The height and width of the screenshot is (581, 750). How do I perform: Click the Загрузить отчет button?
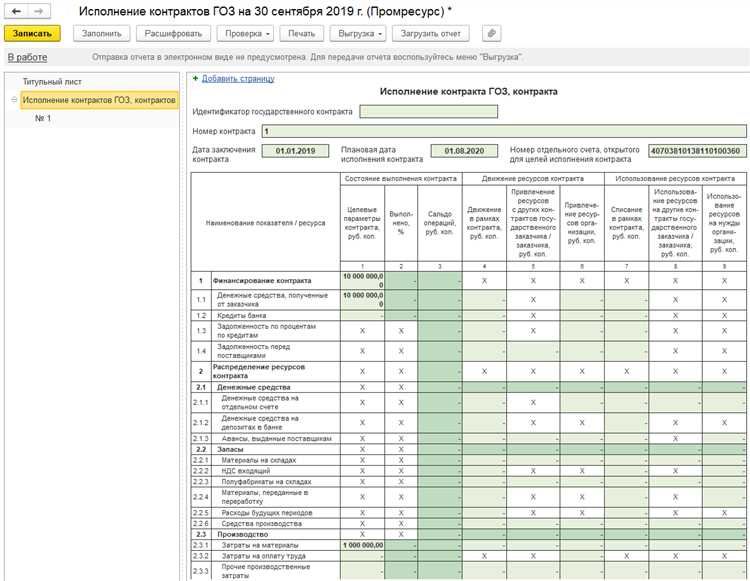430,33
